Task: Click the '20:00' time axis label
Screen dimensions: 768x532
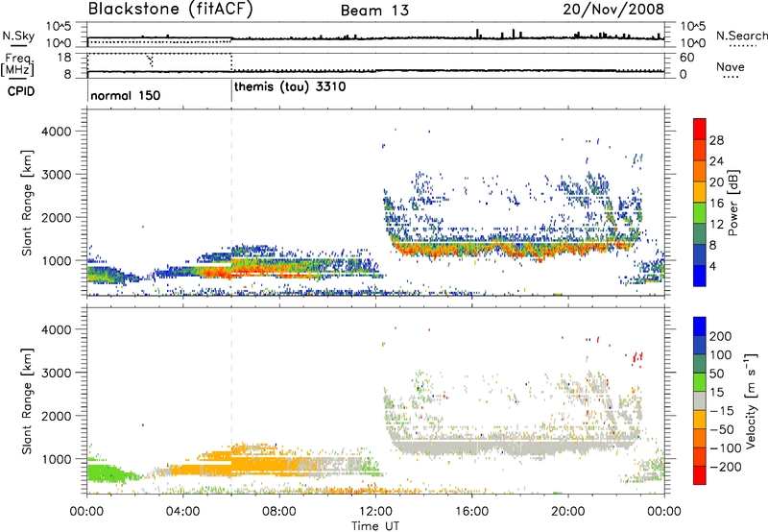Action: pyautogui.click(x=567, y=511)
